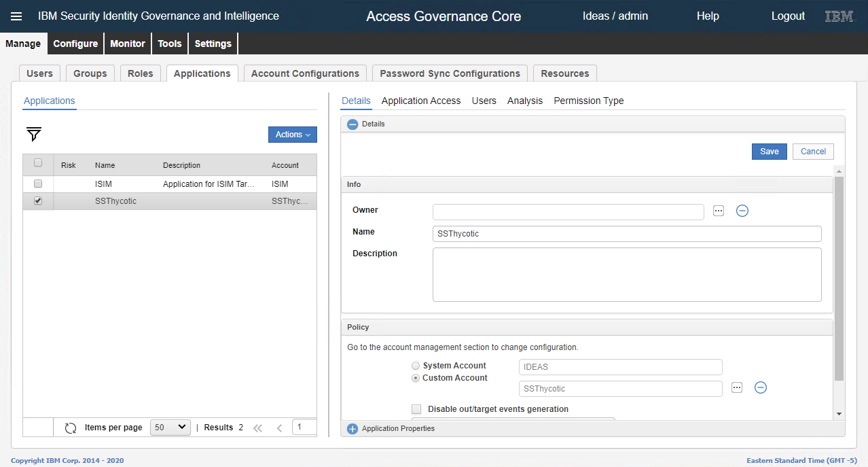
Task: Select the System Account radio button
Action: pos(415,365)
